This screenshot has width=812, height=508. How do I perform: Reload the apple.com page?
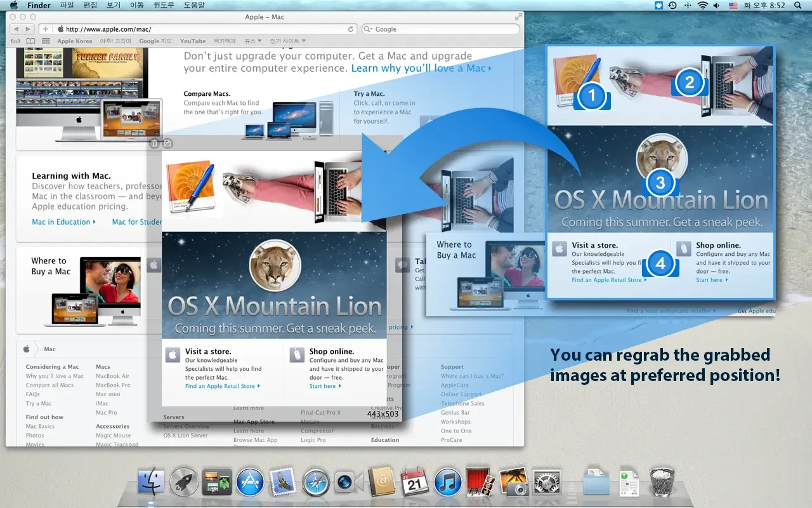click(x=351, y=29)
